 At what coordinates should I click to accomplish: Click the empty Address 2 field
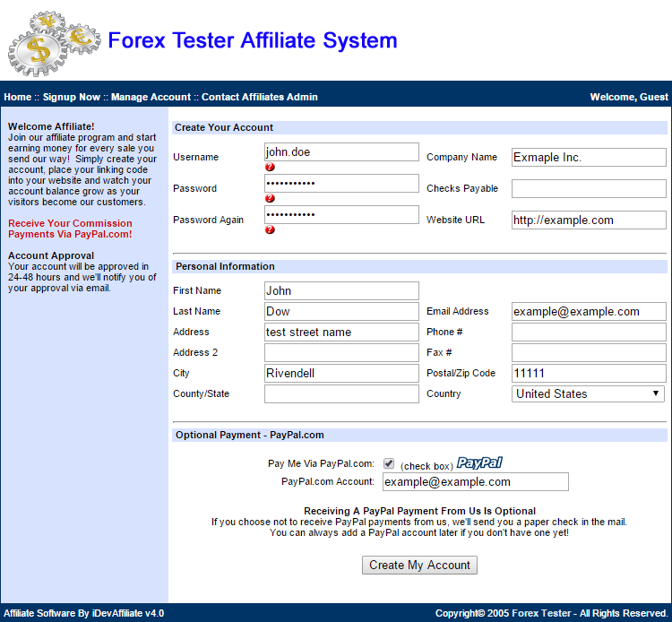[x=341, y=352]
